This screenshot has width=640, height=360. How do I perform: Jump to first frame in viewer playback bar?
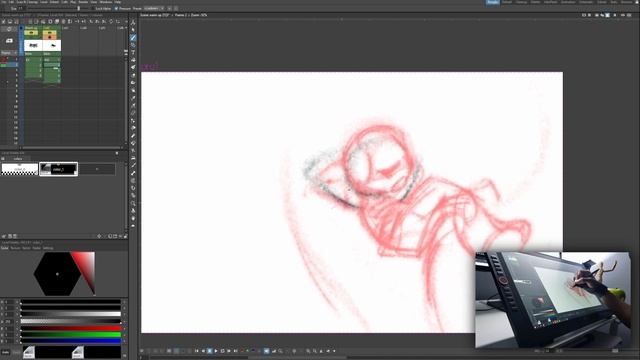[x=196, y=351]
